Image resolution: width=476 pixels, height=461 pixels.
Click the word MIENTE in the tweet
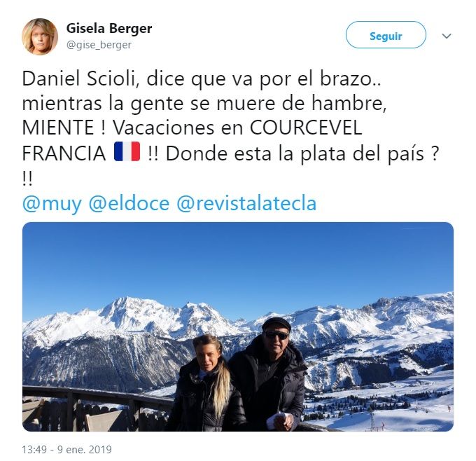[58, 128]
